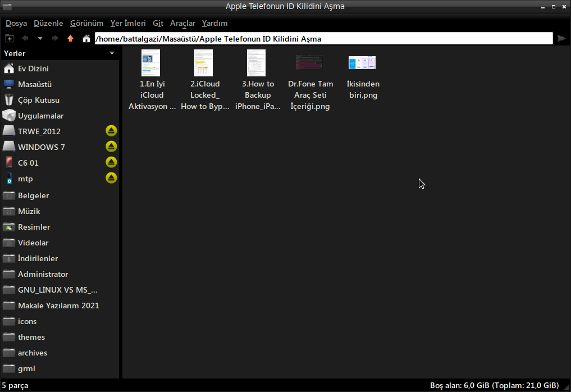Open the window menu icon in title bar
This screenshot has height=392, width=571.
pyautogui.click(x=7, y=7)
